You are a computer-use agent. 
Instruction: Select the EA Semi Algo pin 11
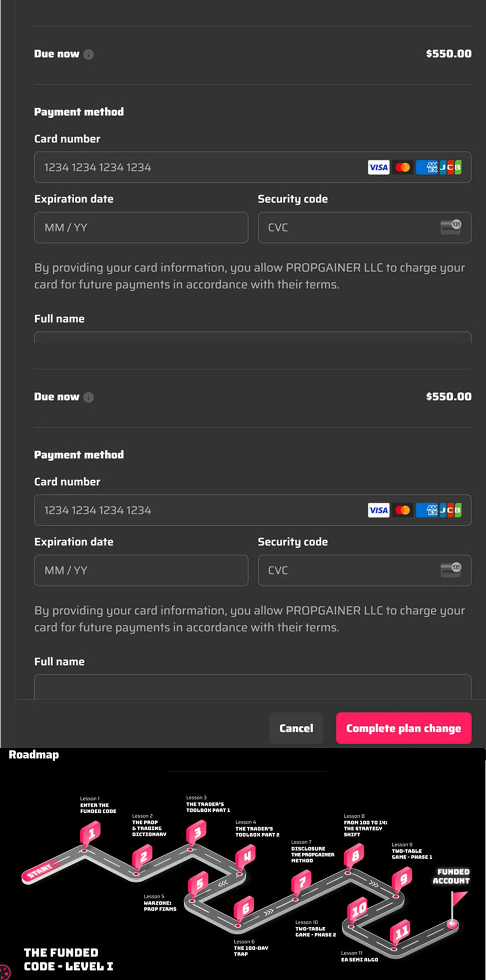coord(401,932)
